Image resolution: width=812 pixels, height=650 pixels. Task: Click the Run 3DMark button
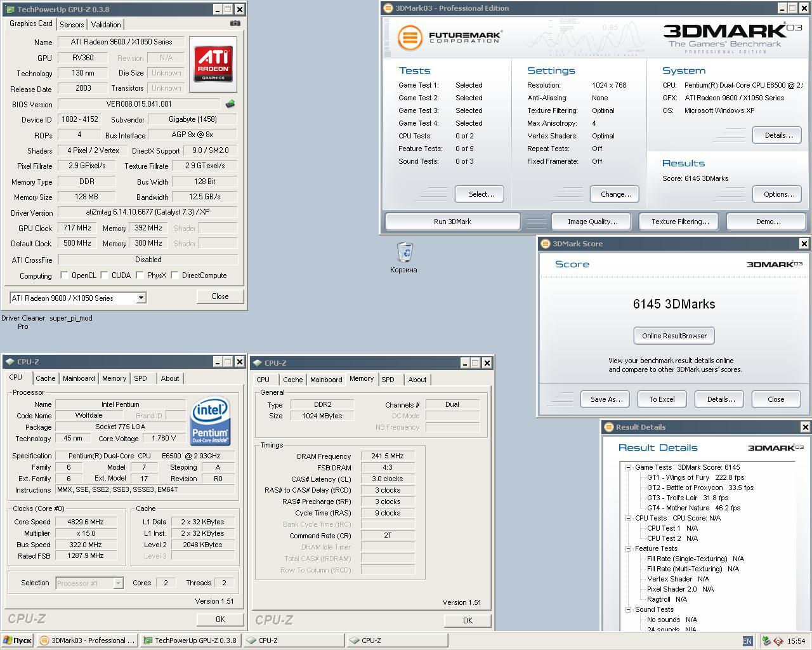[x=452, y=222]
